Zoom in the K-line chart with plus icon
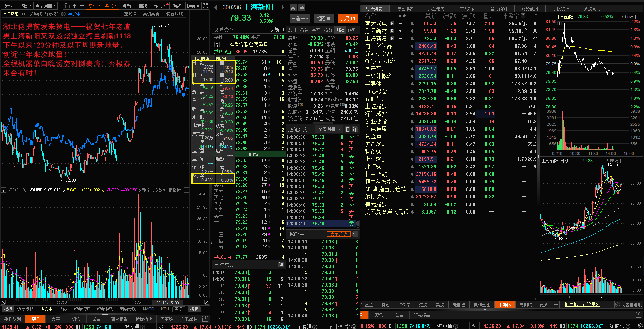This screenshot has height=329, width=644. point(75,6)
